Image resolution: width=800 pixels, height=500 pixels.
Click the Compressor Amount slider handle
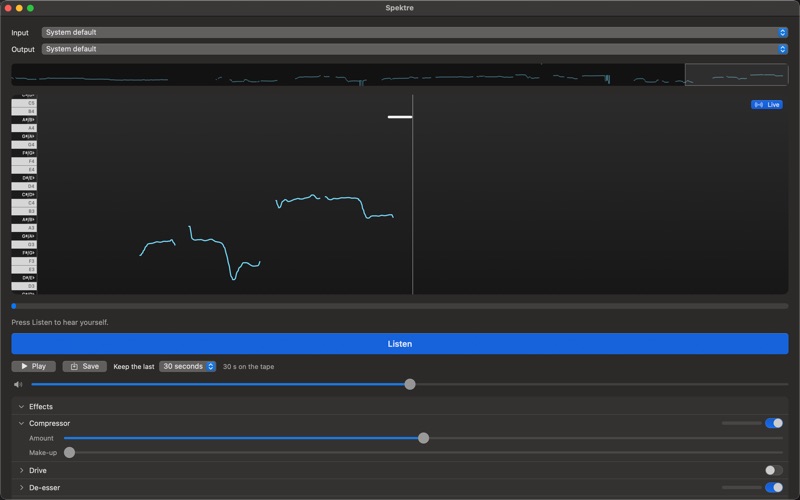pos(423,438)
